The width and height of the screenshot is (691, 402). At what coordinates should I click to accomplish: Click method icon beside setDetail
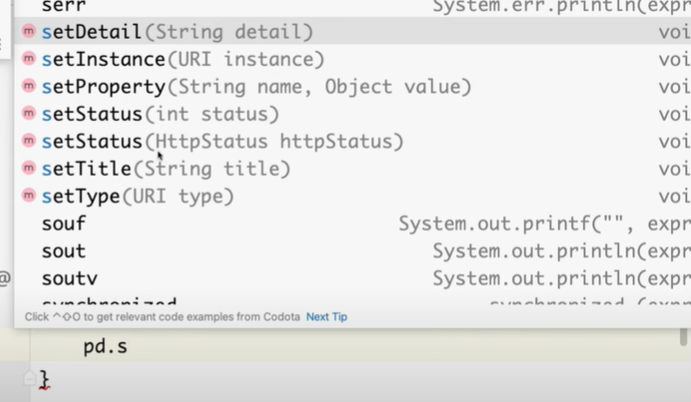[29, 31]
